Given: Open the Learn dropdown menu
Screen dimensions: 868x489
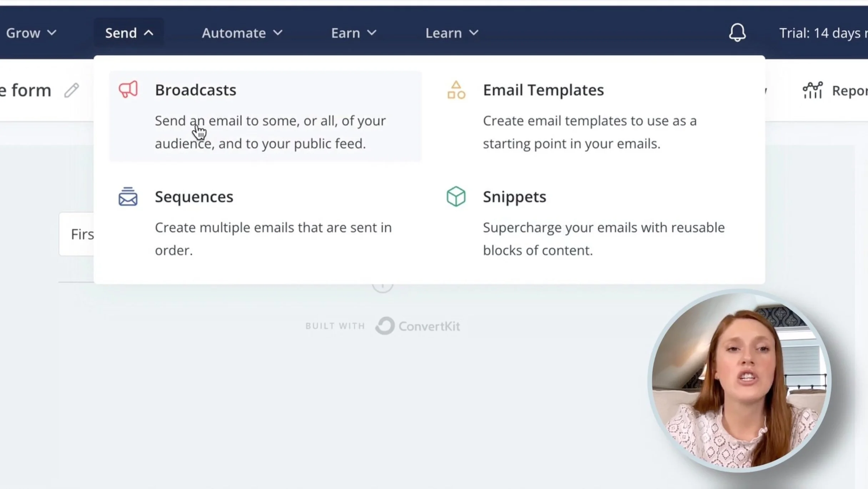Looking at the screenshot, I should pos(451,33).
